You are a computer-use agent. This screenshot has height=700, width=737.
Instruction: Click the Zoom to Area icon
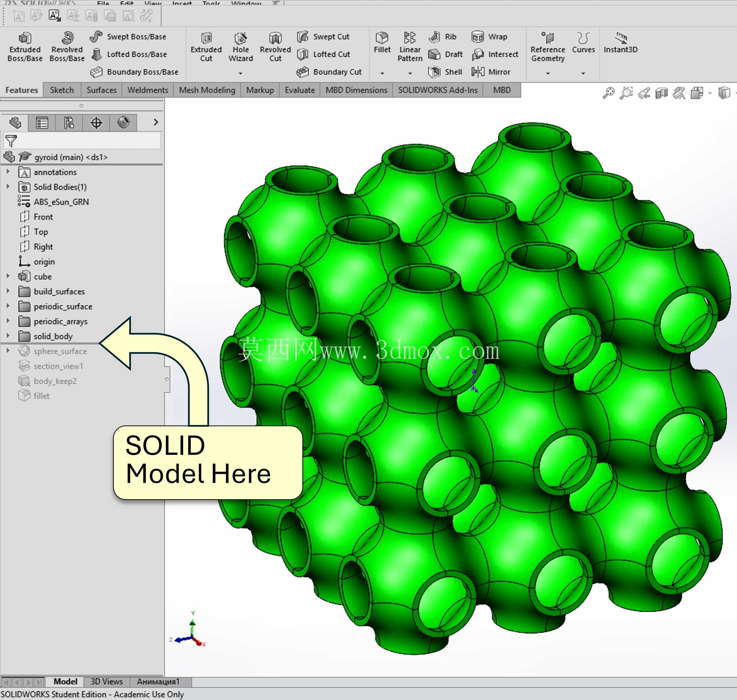click(x=626, y=92)
